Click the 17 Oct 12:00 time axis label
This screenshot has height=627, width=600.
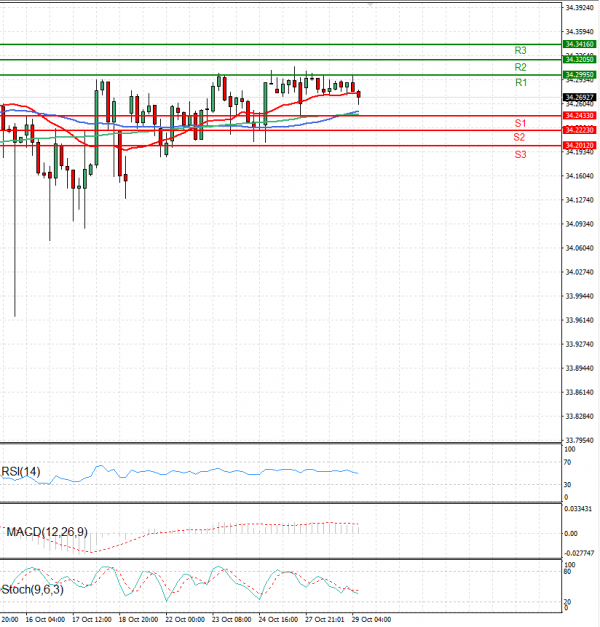92,619
